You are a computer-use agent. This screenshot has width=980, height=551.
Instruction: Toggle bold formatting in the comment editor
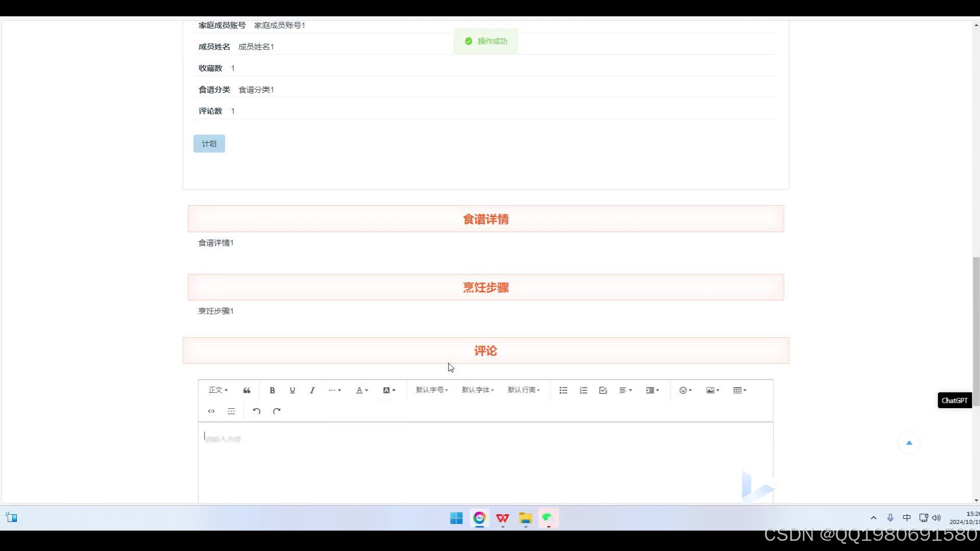pyautogui.click(x=272, y=390)
